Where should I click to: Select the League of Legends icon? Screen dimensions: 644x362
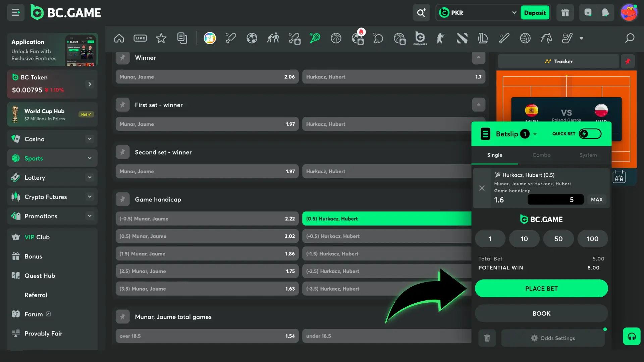483,38
